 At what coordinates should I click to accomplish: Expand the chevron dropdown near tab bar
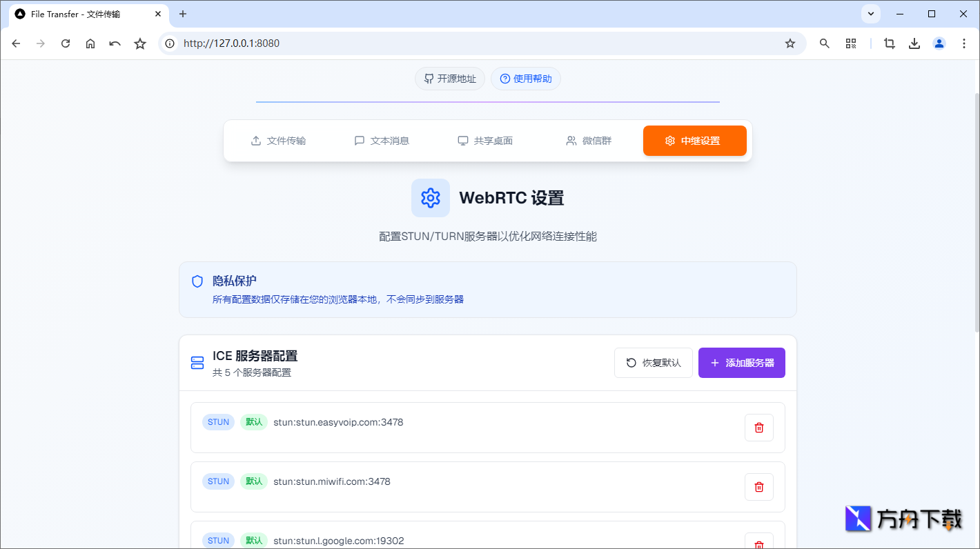point(870,14)
